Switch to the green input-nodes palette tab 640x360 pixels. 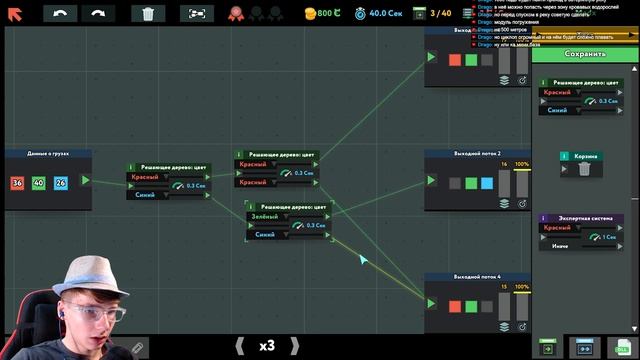pos(547,347)
